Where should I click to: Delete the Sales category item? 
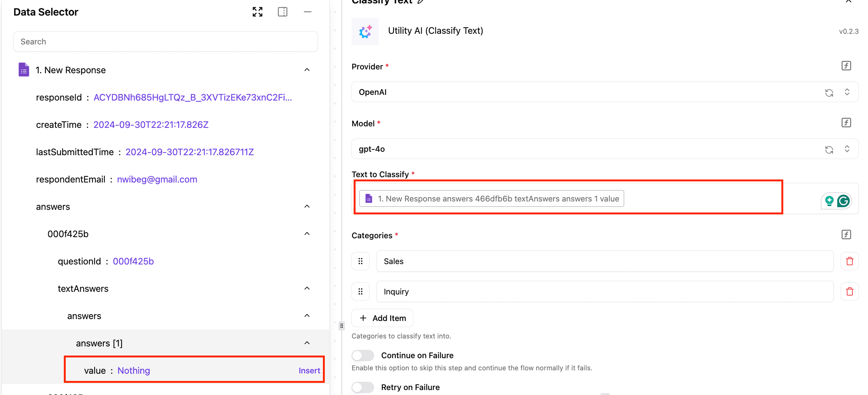[849, 261]
